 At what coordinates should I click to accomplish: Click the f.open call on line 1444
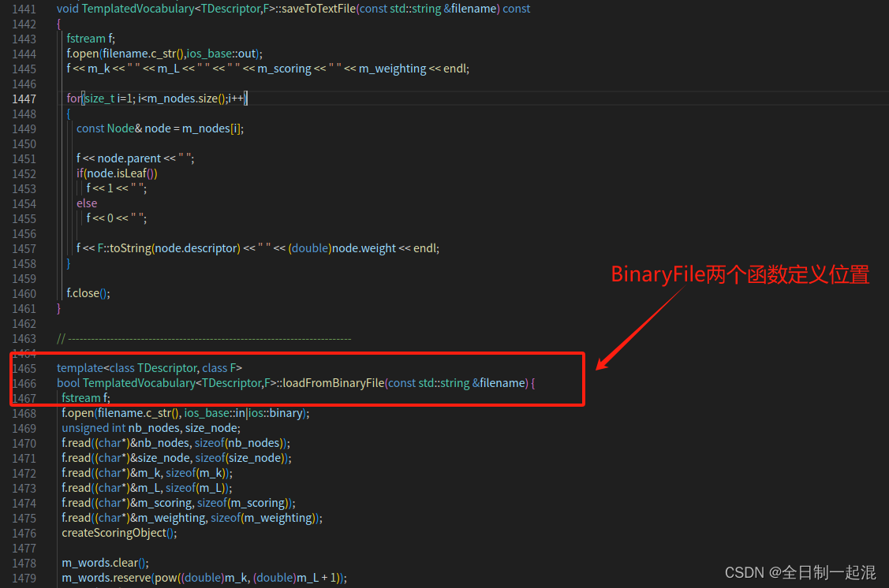[x=164, y=54]
